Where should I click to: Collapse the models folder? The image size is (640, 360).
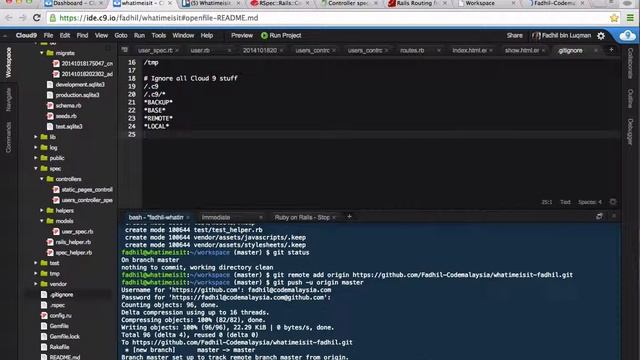click(x=42, y=221)
